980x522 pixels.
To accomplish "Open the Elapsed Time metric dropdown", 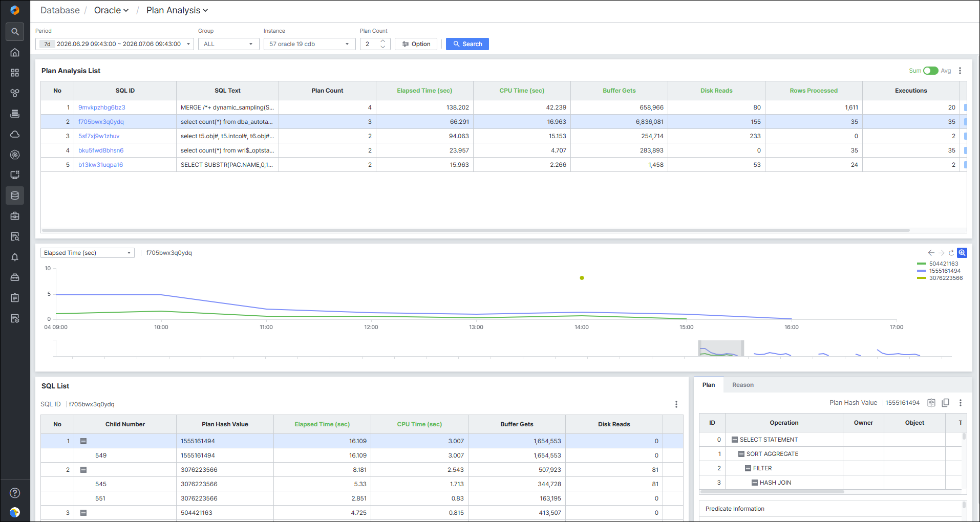I will pos(88,253).
